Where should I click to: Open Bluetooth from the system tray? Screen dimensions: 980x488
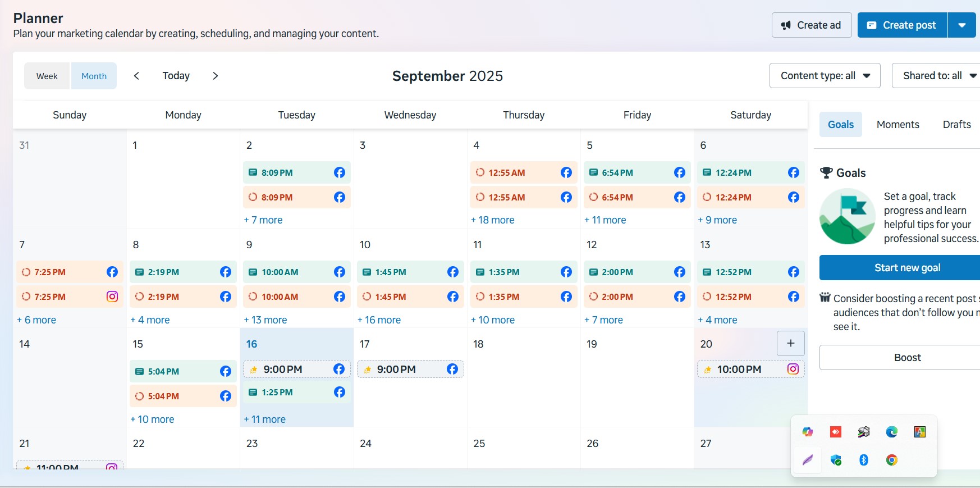coord(863,460)
